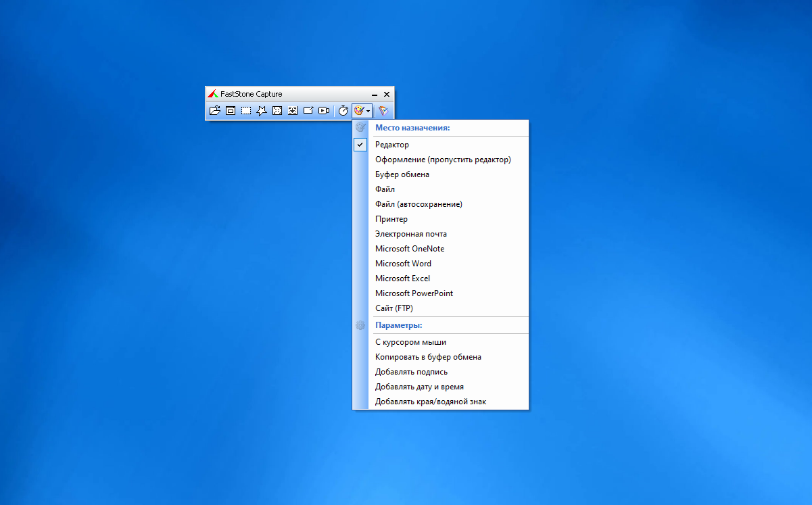812x505 pixels.
Task: Open a file in the editor via the folder icon
Action: click(215, 110)
